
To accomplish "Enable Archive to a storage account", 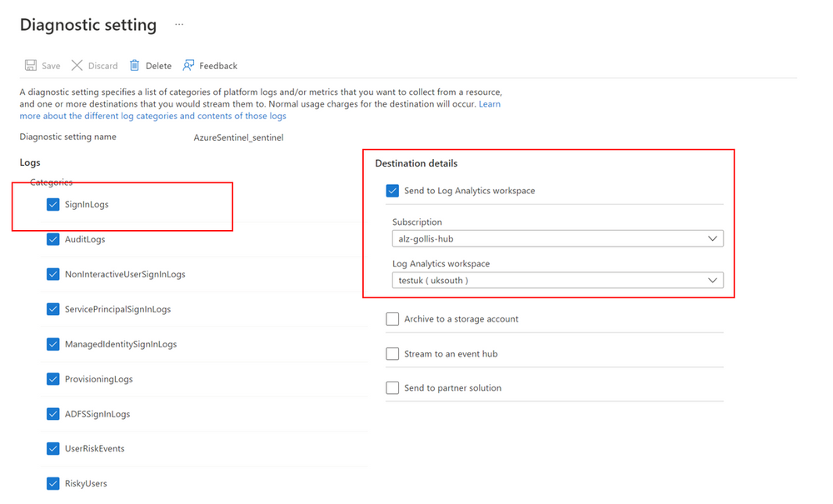I will 392,318.
